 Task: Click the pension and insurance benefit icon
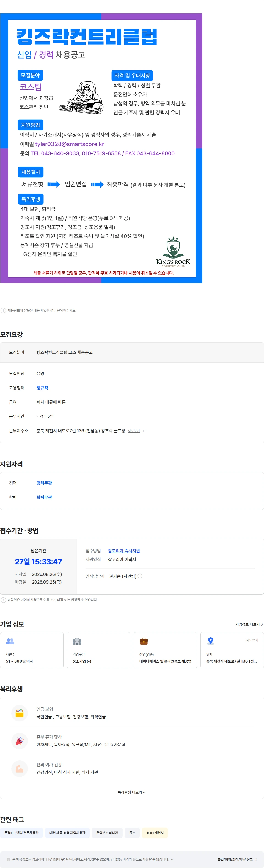[x=20, y=713]
